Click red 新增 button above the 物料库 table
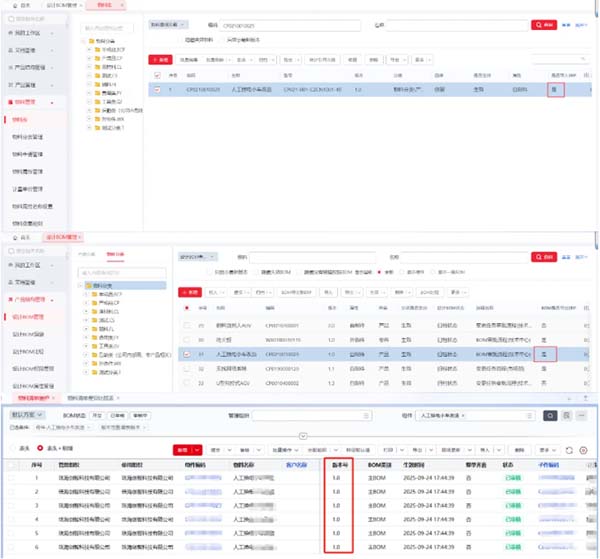The width and height of the screenshot is (600, 559). pyautogui.click(x=160, y=60)
